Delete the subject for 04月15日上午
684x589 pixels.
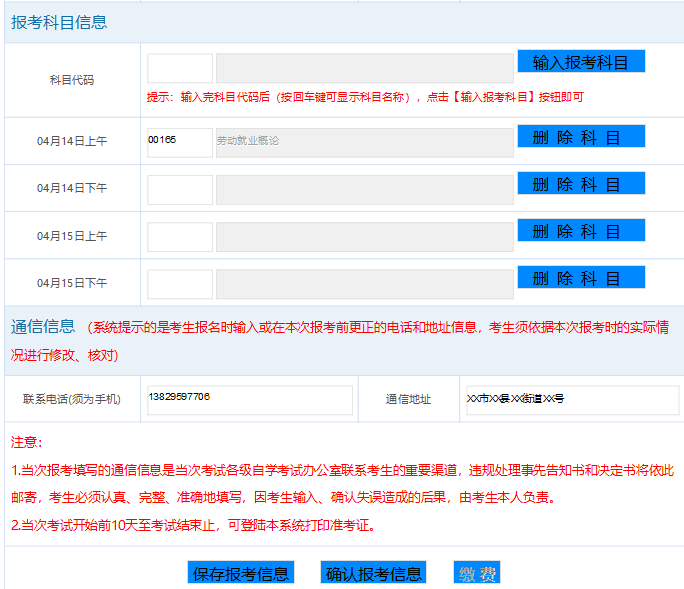(581, 230)
